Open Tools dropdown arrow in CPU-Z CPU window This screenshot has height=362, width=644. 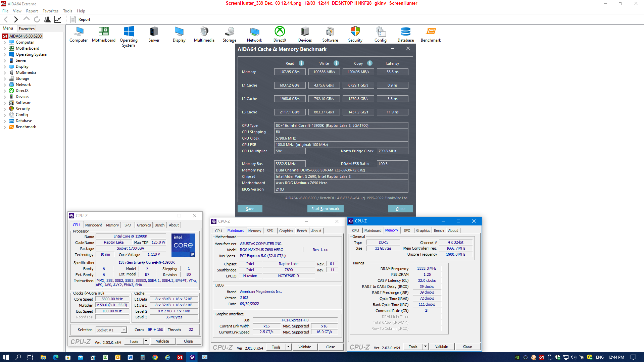[x=146, y=341]
